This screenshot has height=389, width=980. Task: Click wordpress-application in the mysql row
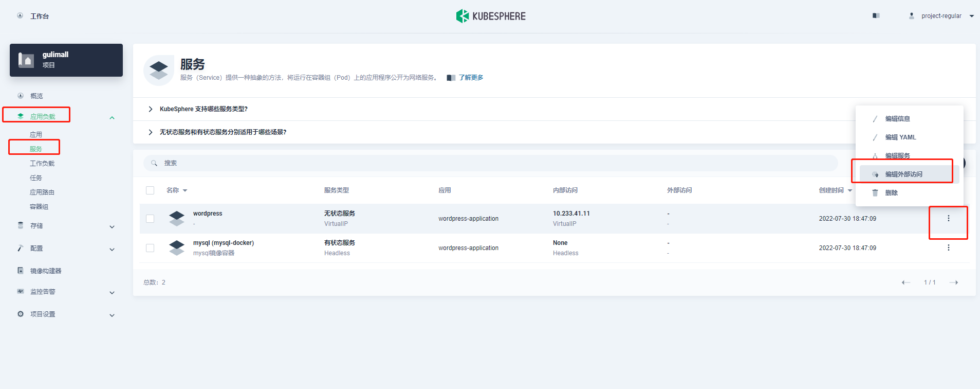[469, 248]
